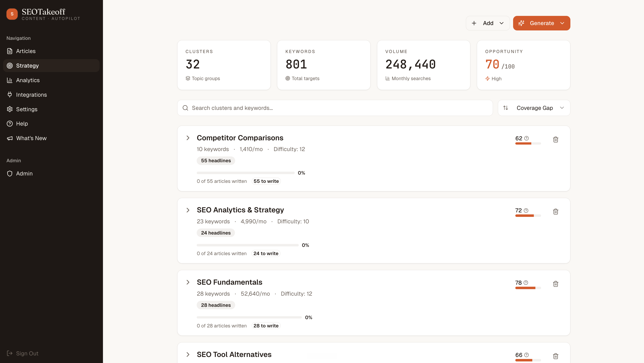Click the layers icon beside Topic groups

point(188,78)
